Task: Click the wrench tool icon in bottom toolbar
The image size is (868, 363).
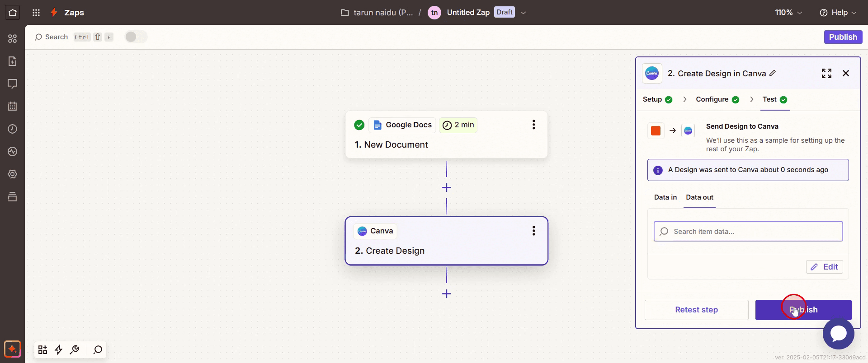Action: tap(75, 350)
